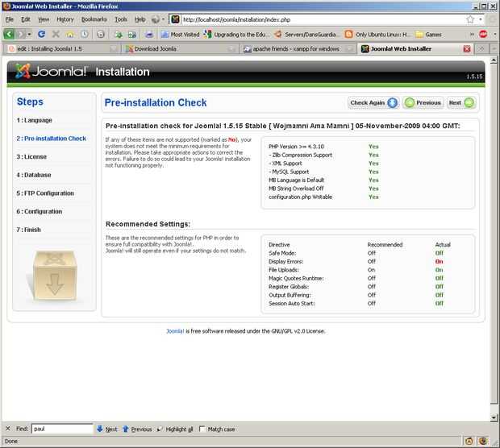Switch to the Download Joomla tab

[x=180, y=49]
